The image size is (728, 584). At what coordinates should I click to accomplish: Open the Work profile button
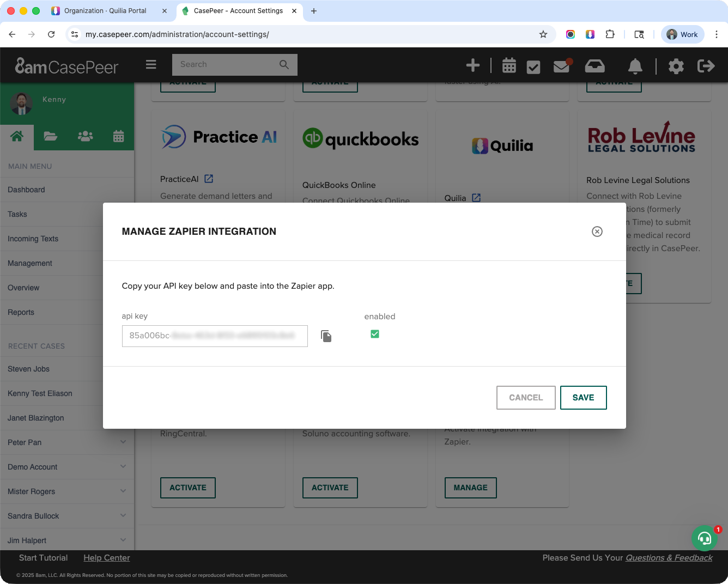point(683,34)
